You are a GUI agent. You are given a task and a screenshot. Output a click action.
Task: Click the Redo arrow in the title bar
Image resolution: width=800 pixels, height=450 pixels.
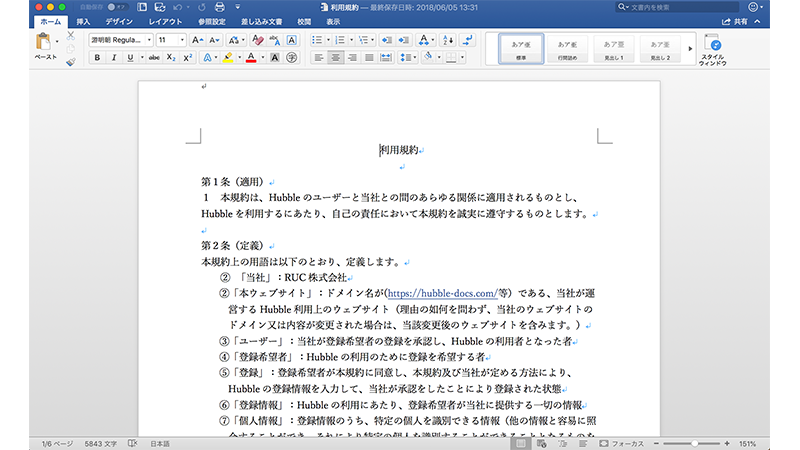click(x=202, y=7)
